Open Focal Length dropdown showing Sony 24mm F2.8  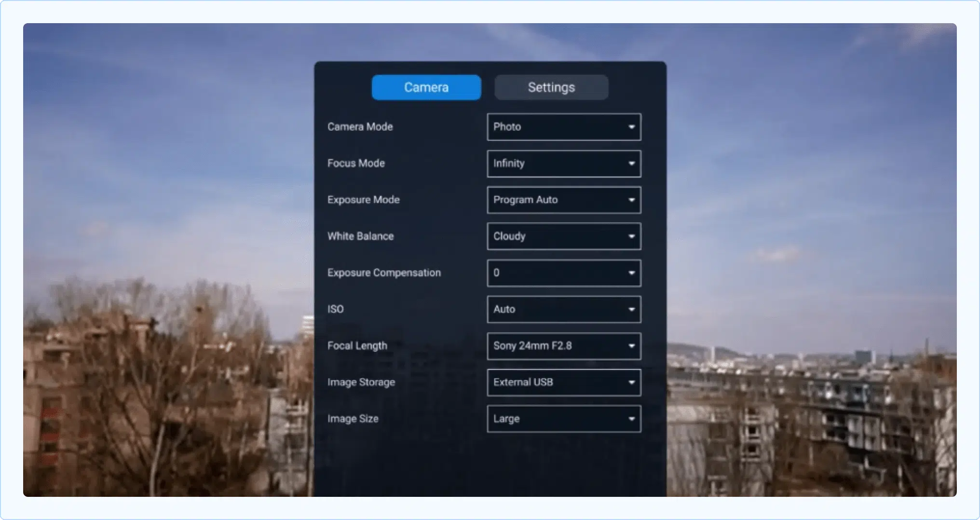(564, 346)
